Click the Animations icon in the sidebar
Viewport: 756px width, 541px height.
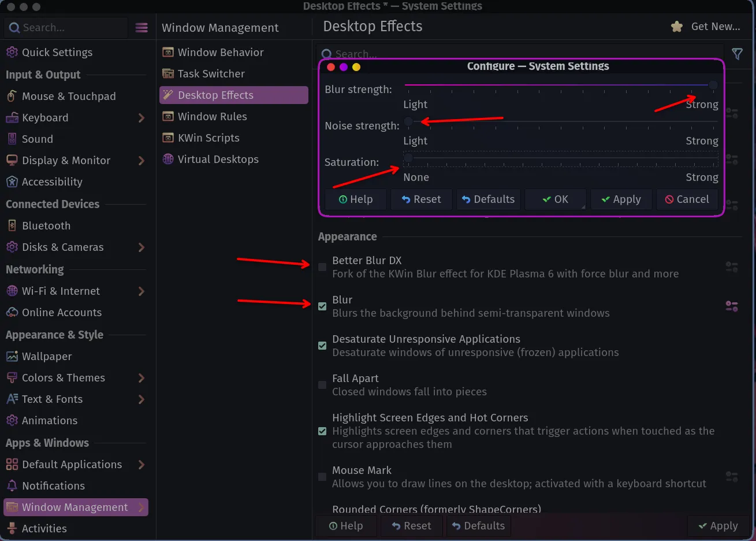click(x=12, y=421)
